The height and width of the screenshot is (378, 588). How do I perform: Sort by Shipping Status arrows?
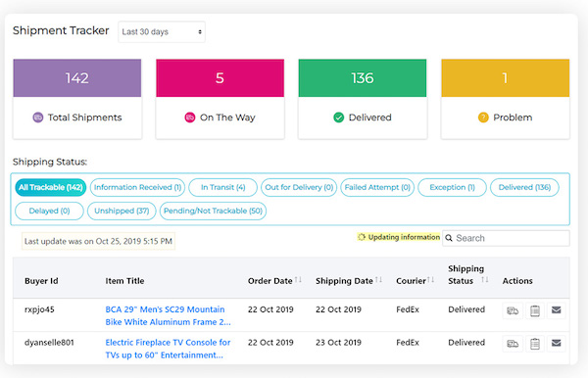[x=484, y=279]
